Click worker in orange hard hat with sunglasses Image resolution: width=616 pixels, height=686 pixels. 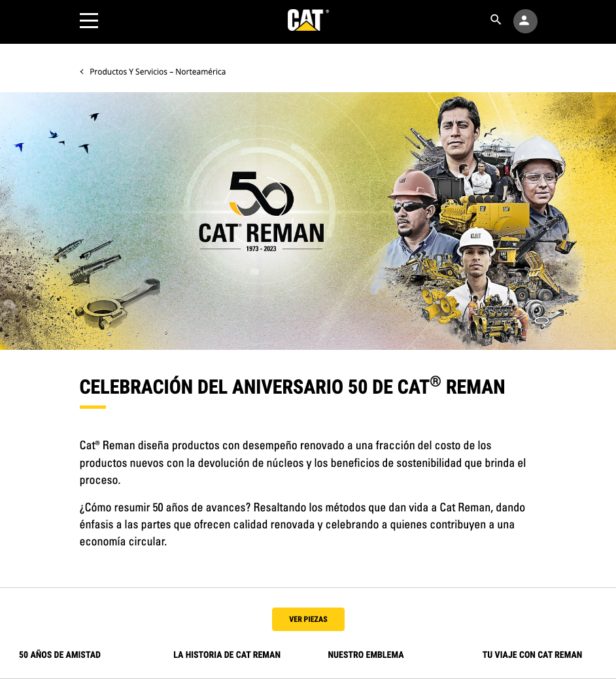(x=413, y=205)
